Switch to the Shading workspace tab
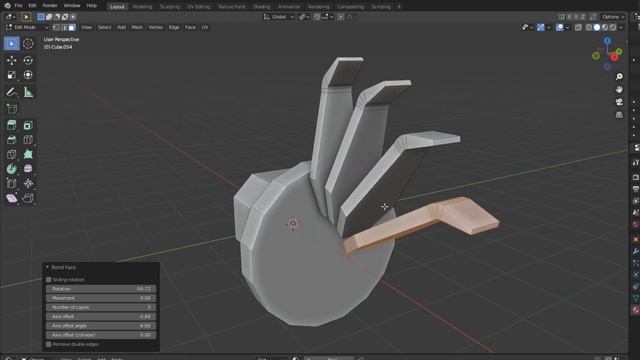The width and height of the screenshot is (640, 360). pos(262,7)
